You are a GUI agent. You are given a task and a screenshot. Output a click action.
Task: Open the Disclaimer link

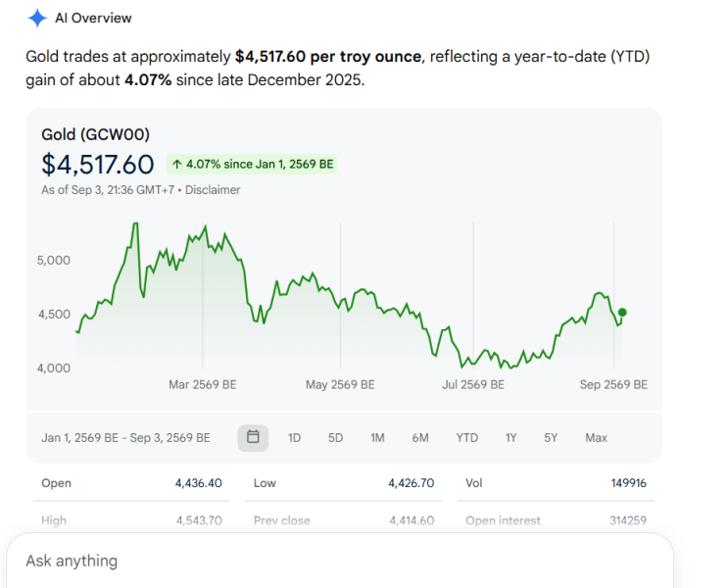[213, 190]
